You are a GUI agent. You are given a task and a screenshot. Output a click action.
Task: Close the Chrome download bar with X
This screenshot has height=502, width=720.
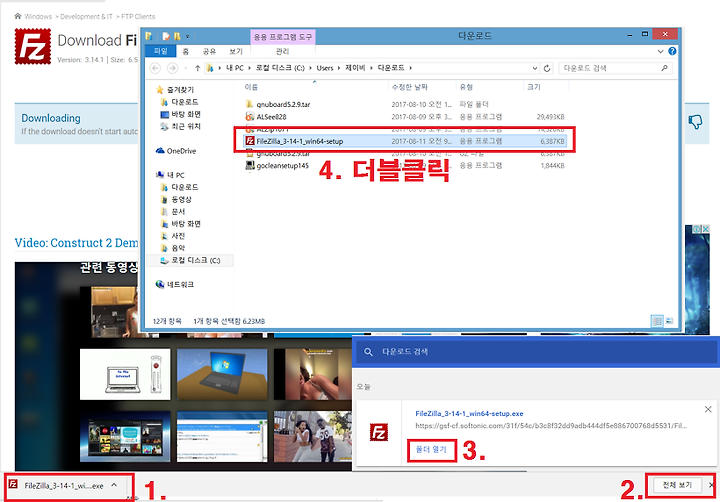[x=711, y=485]
